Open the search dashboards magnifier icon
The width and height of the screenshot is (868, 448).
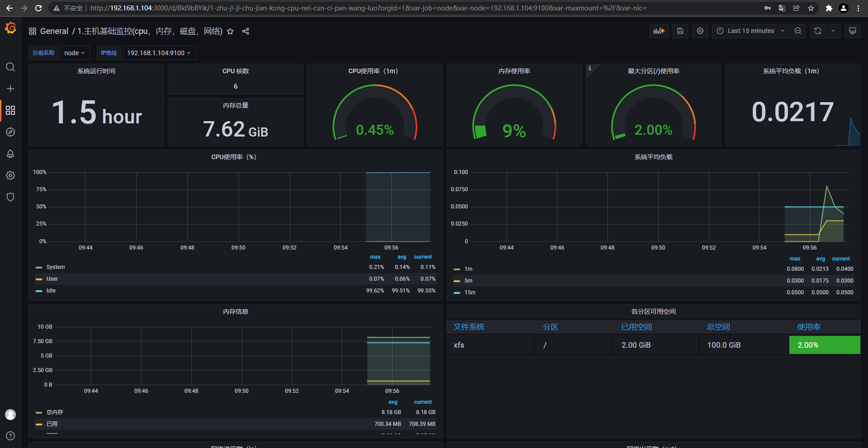[10, 67]
